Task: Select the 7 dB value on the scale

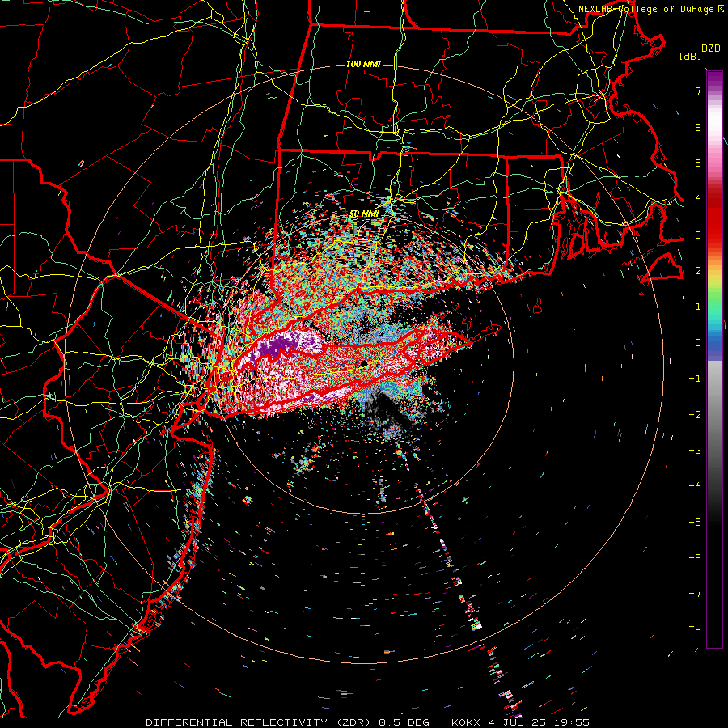Action: 698,91
